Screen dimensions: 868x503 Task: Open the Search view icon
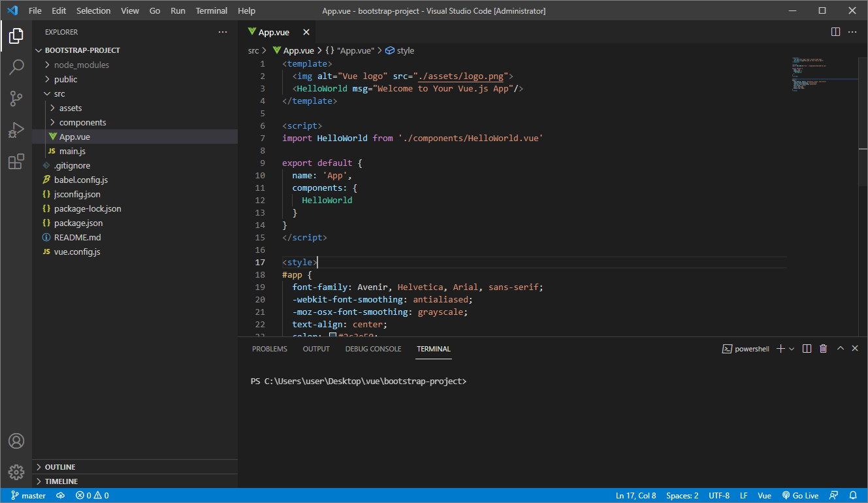pyautogui.click(x=16, y=67)
